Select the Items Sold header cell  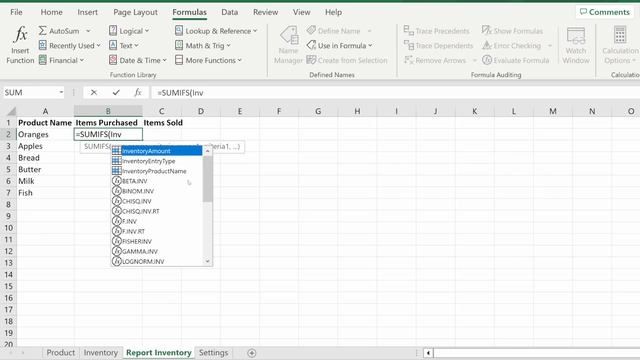pos(162,122)
